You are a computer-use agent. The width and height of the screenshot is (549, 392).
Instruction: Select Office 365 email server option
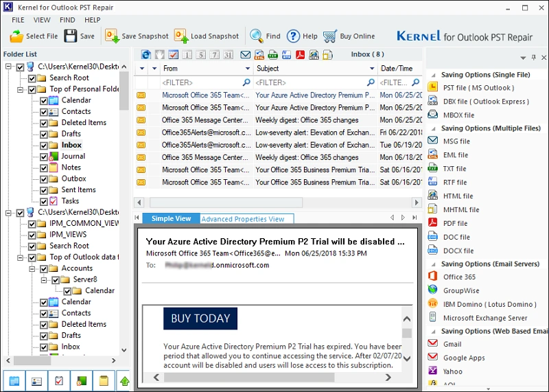point(458,277)
